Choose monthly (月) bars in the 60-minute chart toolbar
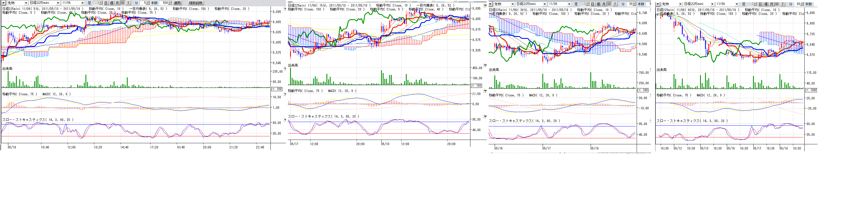The width and height of the screenshot is (868, 206). pos(771,4)
